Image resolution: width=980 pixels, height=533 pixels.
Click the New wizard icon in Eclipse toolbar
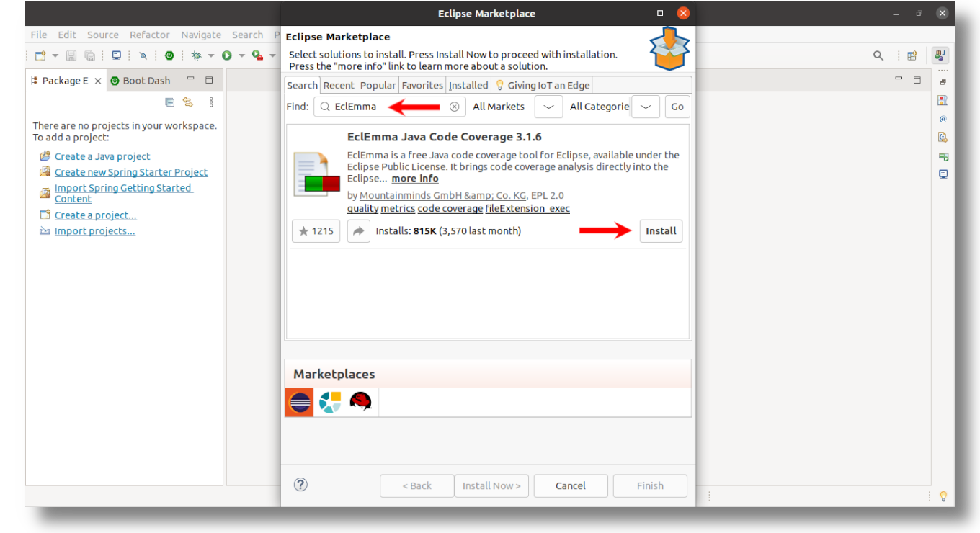coord(40,55)
